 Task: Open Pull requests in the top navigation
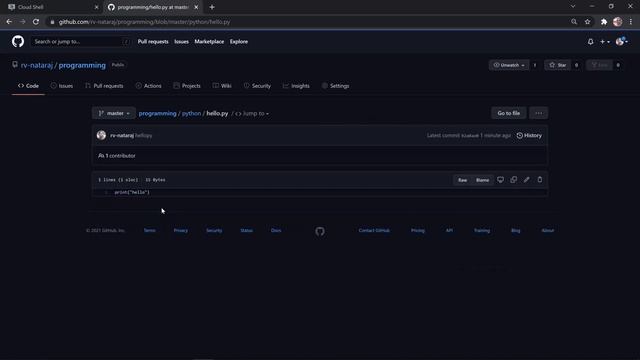(153, 42)
